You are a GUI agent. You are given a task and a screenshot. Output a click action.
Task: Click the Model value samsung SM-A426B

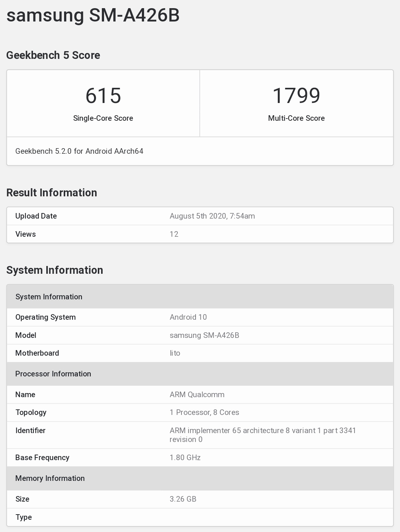[204, 335]
